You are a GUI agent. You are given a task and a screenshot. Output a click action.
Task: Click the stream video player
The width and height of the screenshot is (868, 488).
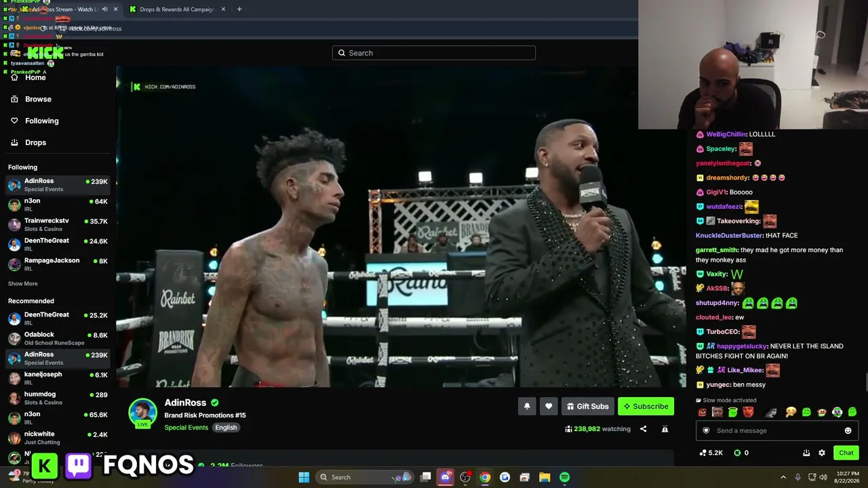click(x=401, y=227)
